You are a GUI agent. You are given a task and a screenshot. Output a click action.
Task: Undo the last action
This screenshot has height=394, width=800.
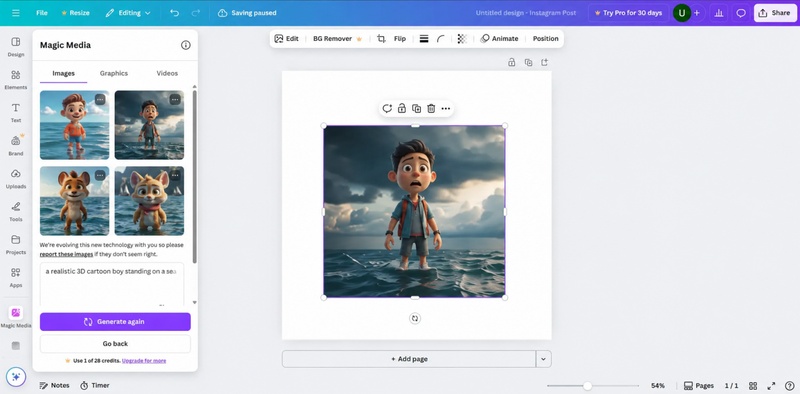pos(174,13)
